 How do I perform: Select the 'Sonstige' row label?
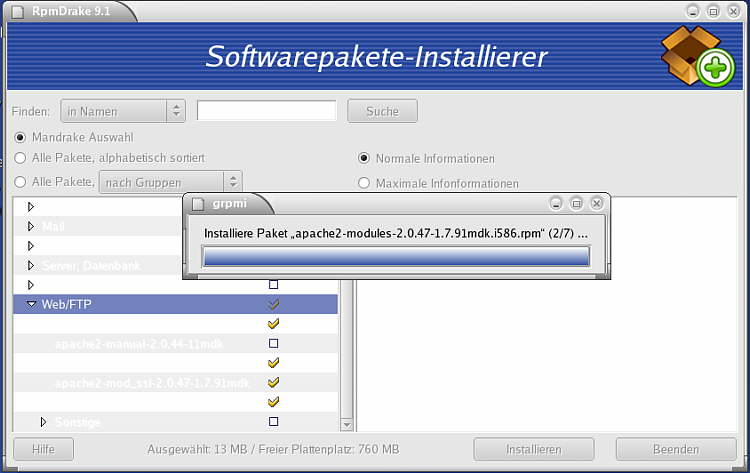pyautogui.click(x=78, y=422)
